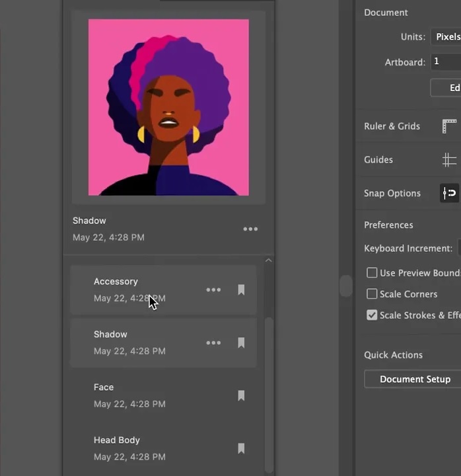Toggle the Snap Options magnet icon
461x476 pixels.
(x=449, y=193)
